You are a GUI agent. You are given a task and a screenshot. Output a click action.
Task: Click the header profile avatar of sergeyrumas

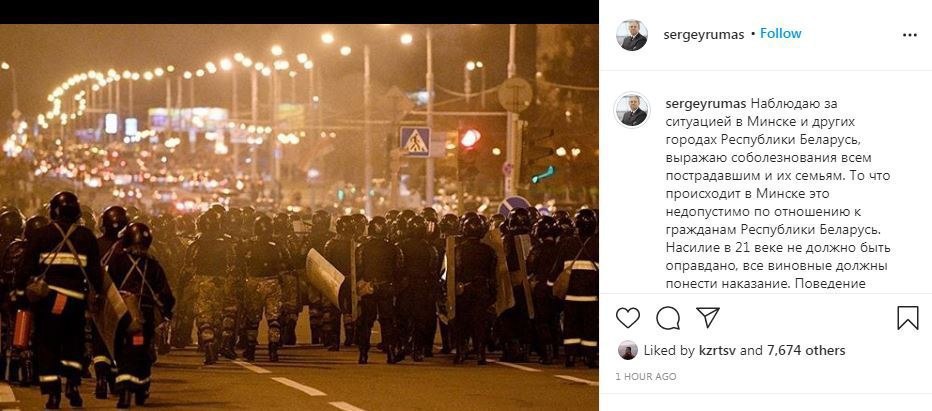click(632, 35)
